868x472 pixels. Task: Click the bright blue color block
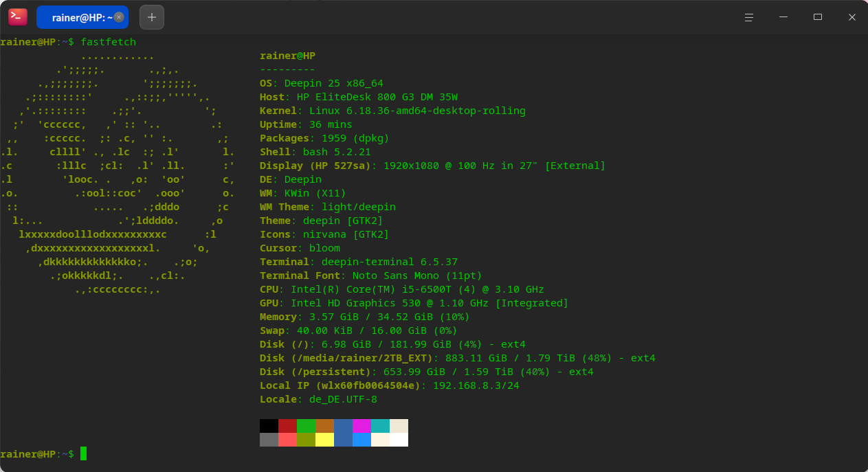(x=361, y=440)
